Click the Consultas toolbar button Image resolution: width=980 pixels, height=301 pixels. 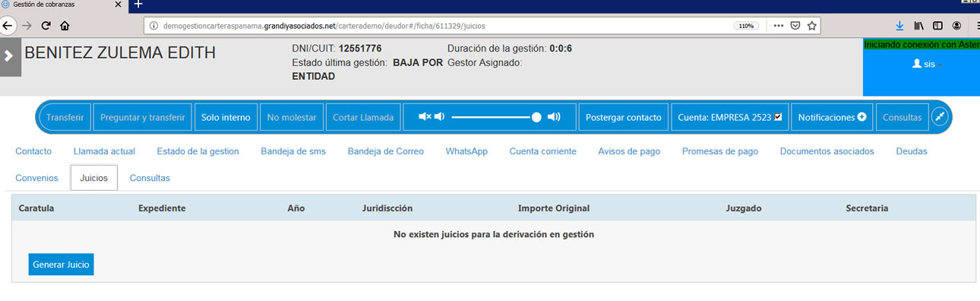(903, 118)
